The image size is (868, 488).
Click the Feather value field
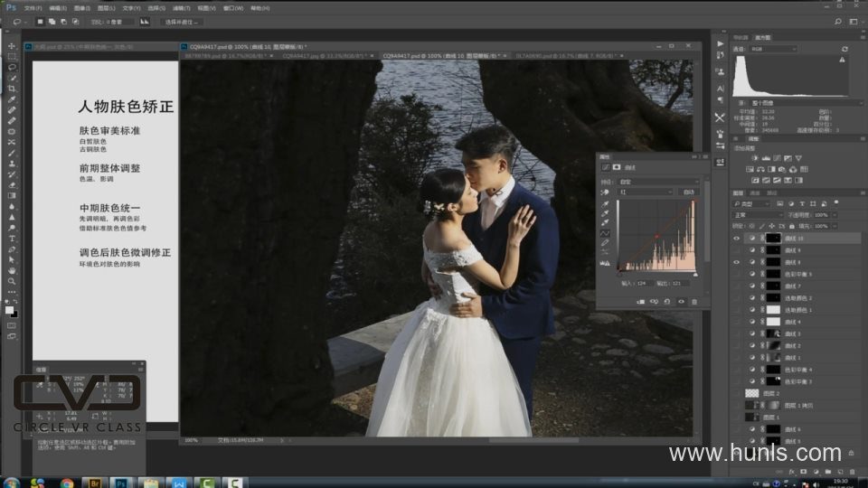119,22
